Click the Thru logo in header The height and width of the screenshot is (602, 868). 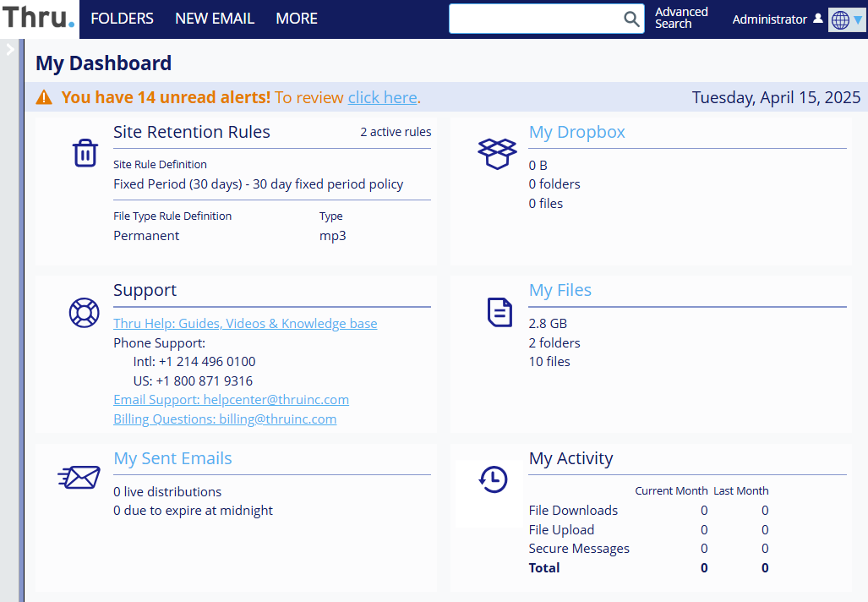click(38, 19)
